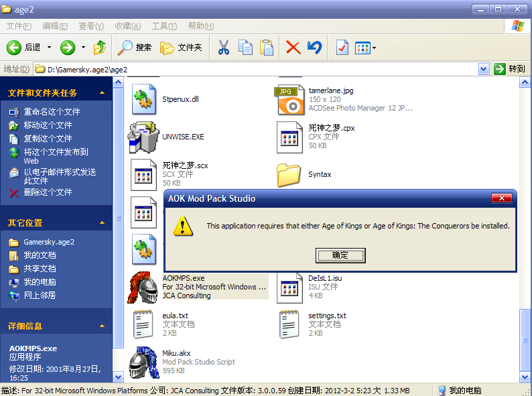Open the 工具(T) menu
The height and width of the screenshot is (396, 532).
point(164,26)
